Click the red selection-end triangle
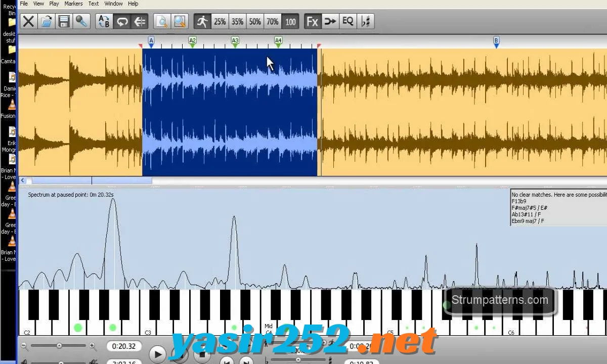Image resolution: width=607 pixels, height=364 pixels. click(x=319, y=46)
